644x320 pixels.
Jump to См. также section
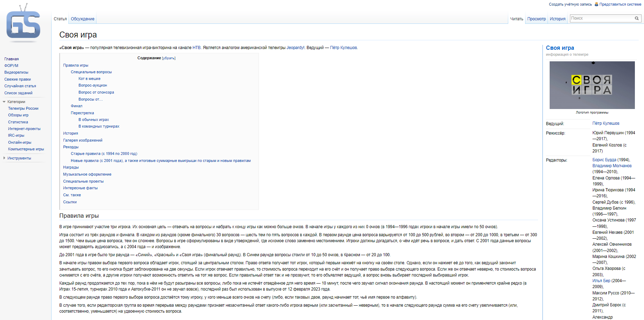(72, 195)
